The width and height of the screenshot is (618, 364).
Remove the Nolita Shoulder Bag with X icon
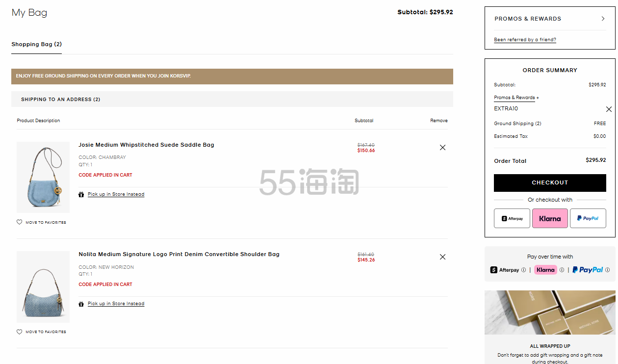coord(442,257)
